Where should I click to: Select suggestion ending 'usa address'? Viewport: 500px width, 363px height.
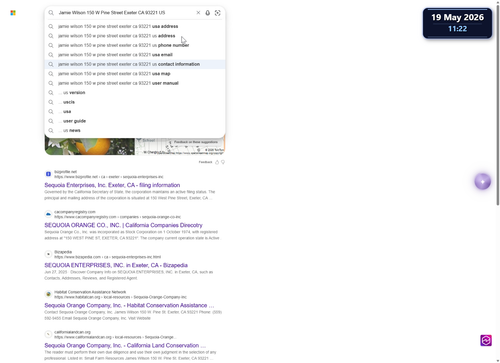(x=135, y=26)
